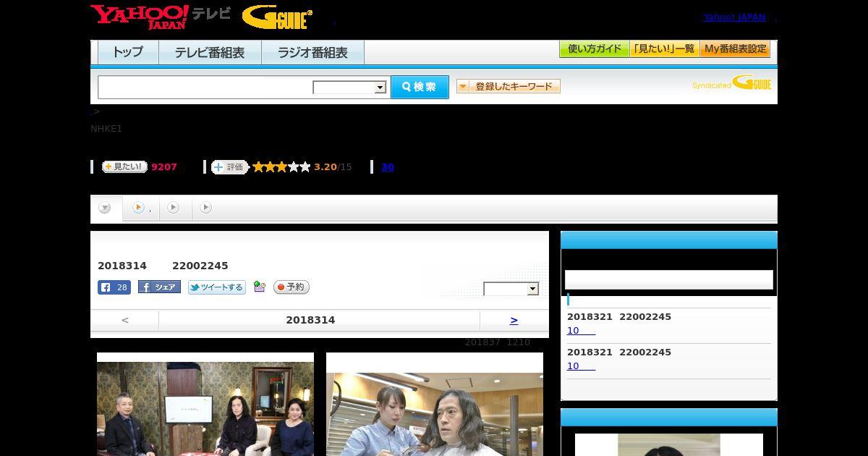Screen dimensions: 868x456
Task: Click the Syndicated G-GUIDE logo
Action: (x=731, y=83)
